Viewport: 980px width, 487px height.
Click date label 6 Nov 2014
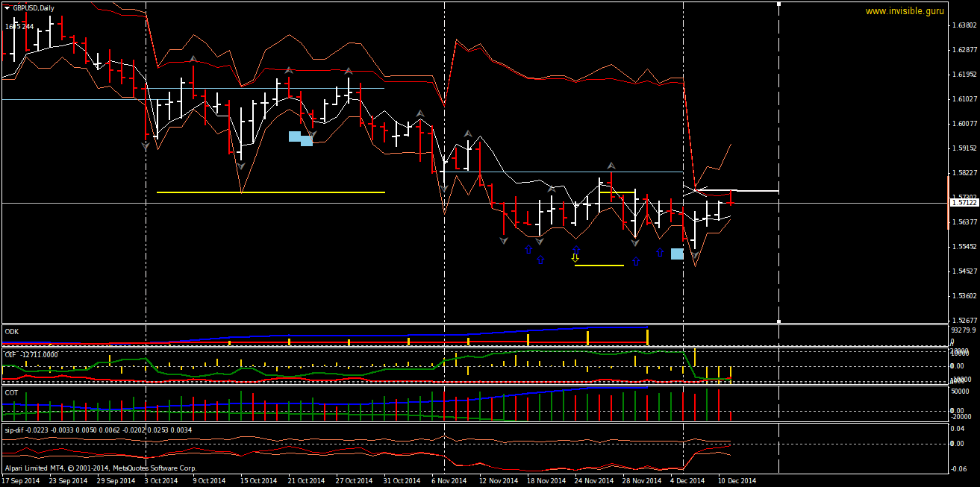click(448, 481)
